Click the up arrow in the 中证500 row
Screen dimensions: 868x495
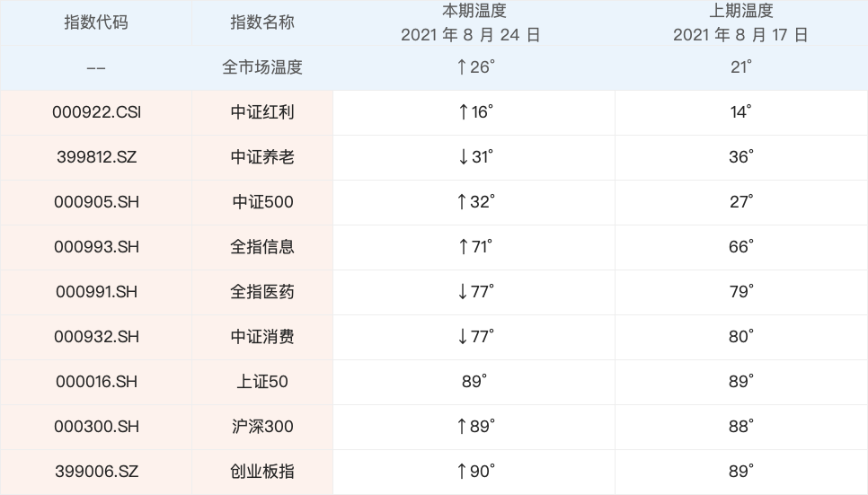(x=463, y=202)
